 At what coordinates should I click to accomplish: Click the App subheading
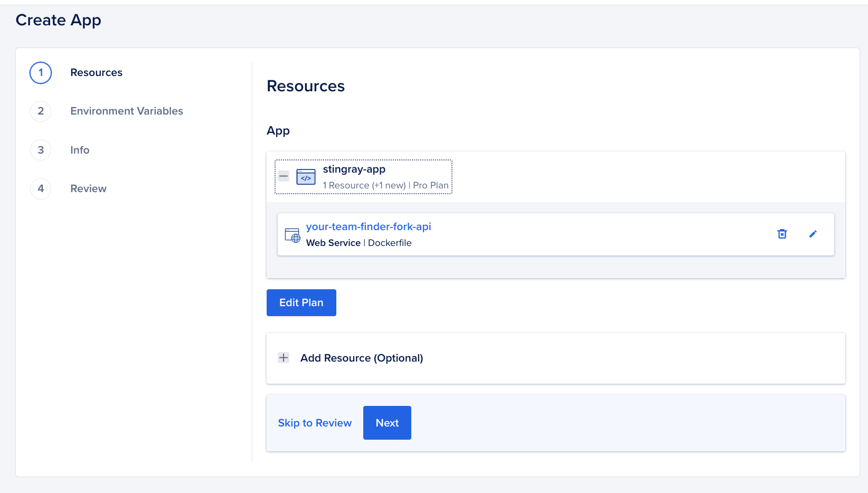tap(278, 131)
